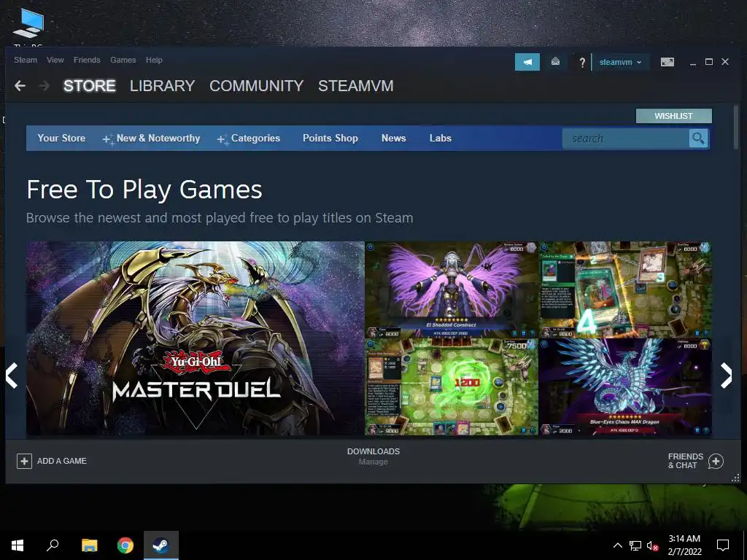The width and height of the screenshot is (747, 560).
Task: View Blue-Eyes Chaos MAX Dragon screenshot
Action: click(x=625, y=386)
